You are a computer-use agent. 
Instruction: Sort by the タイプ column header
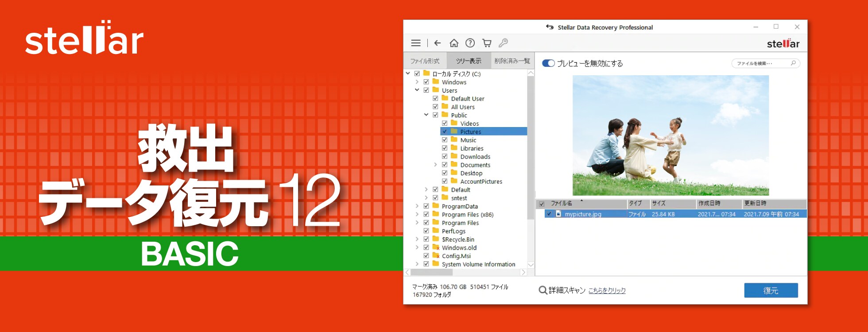click(x=639, y=204)
